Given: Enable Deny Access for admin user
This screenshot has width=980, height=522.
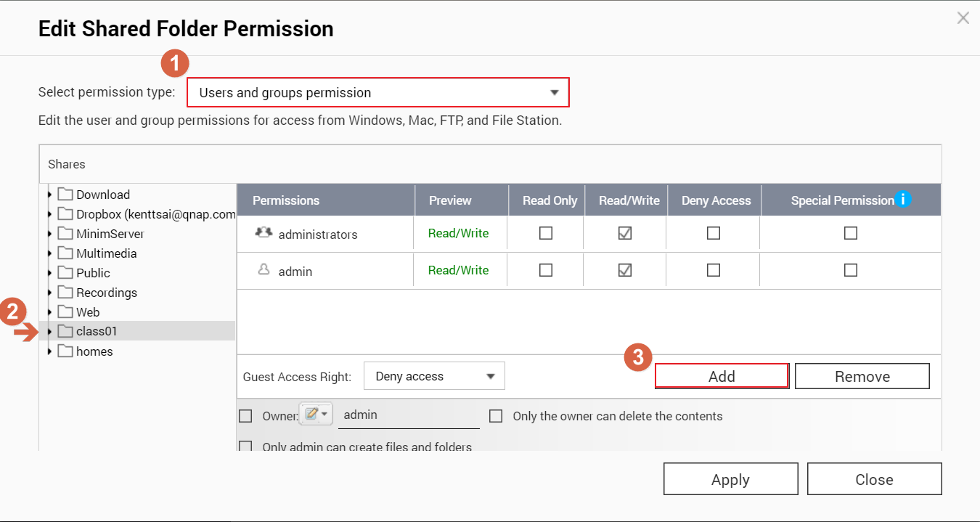Looking at the screenshot, I should click(714, 270).
